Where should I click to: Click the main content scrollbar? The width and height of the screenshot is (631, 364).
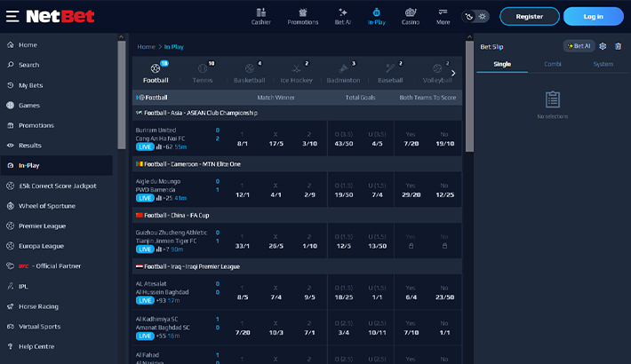coord(469,96)
